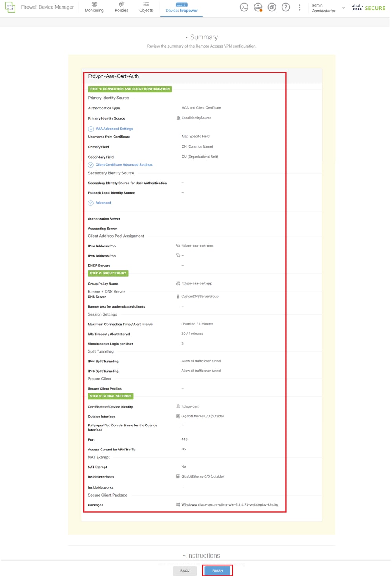Image resolution: width=392 pixels, height=576 pixels.
Task: Click the Monitoring icon in navigation
Action: [x=94, y=4]
